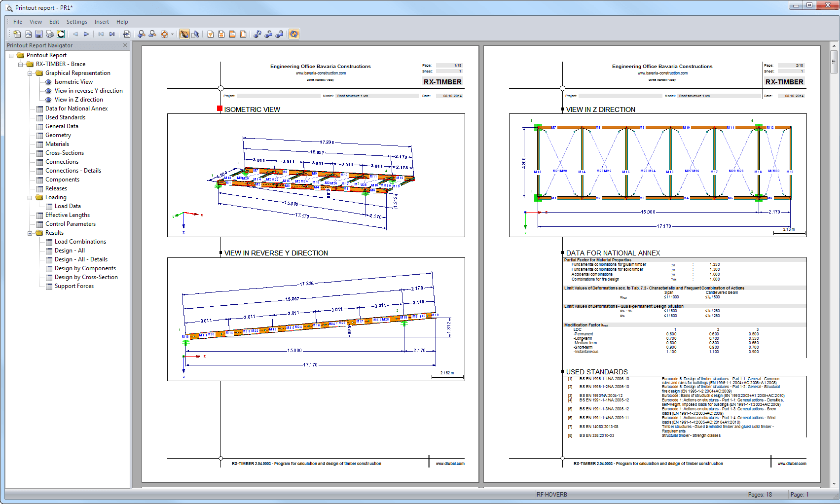Click the table icon beside Components
The height and width of the screenshot is (504, 840).
(x=40, y=180)
